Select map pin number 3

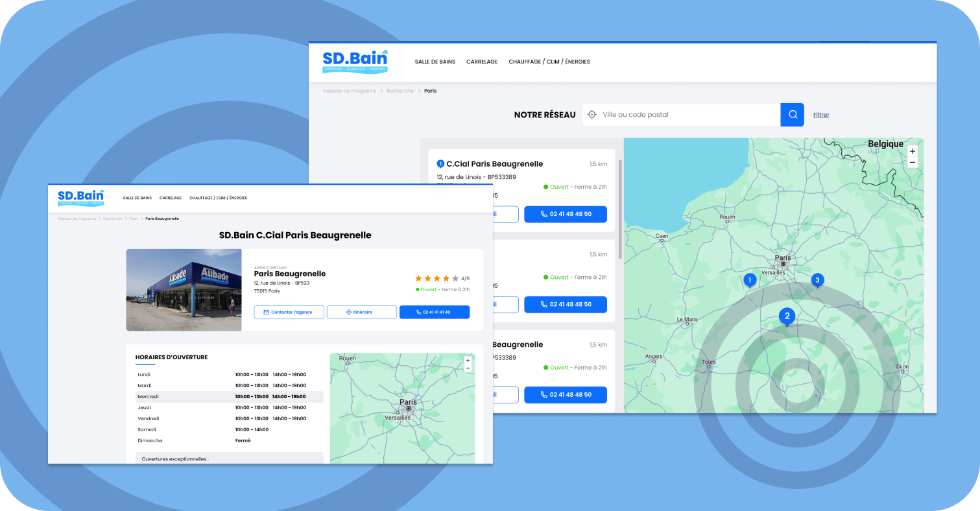point(817,280)
